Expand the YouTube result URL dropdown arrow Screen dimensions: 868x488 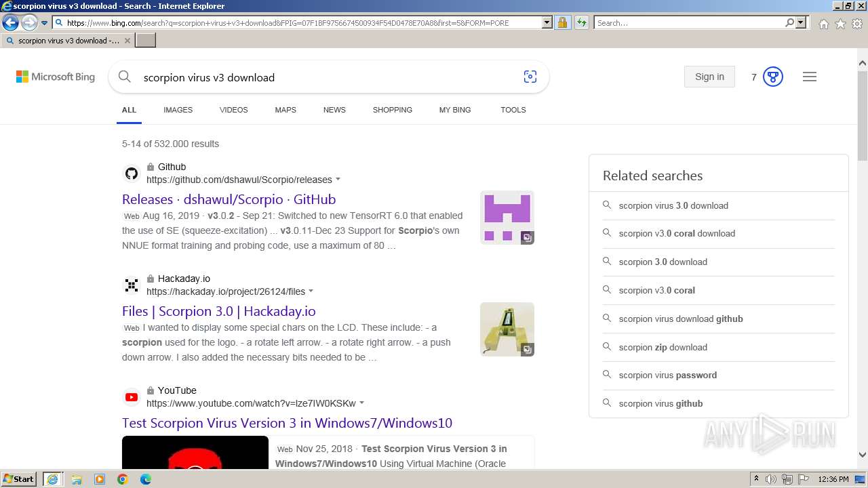coord(361,403)
